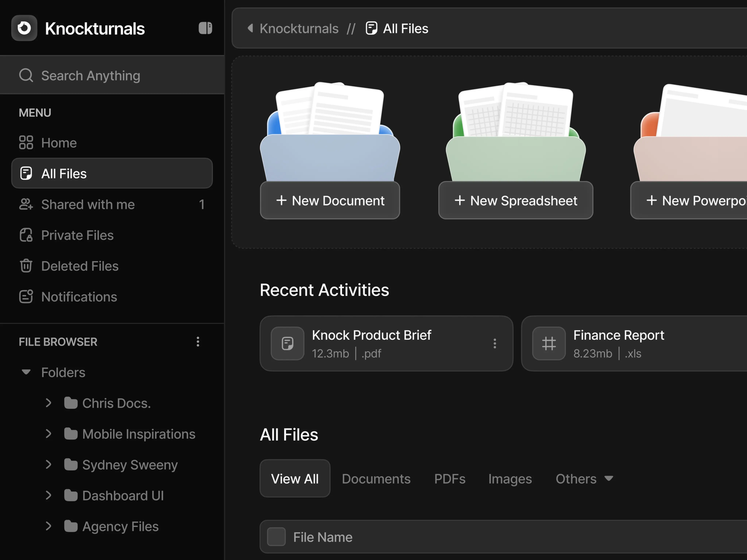Screen dimensions: 747x560
Task: Open Knock Product Brief options menu
Action: 494,343
